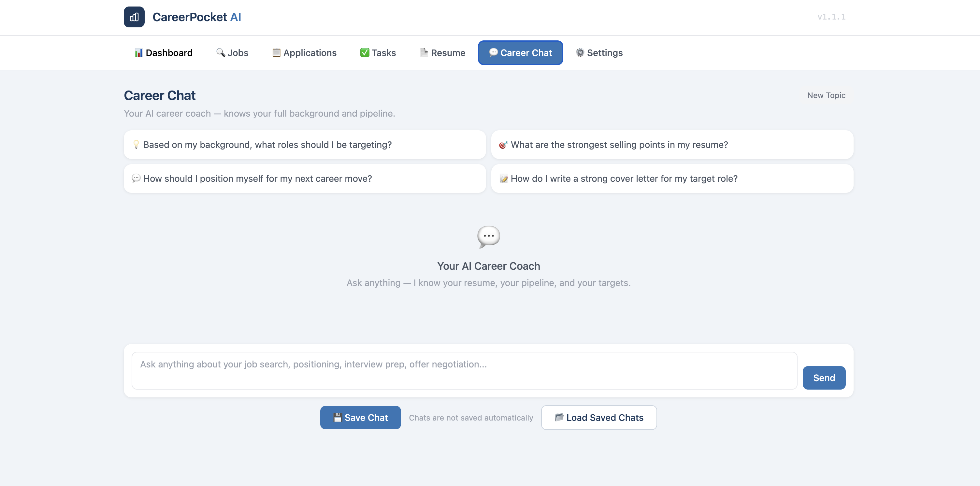Choose the 'what roles should I be targeting' prompt
The height and width of the screenshot is (486, 980).
pyautogui.click(x=305, y=145)
